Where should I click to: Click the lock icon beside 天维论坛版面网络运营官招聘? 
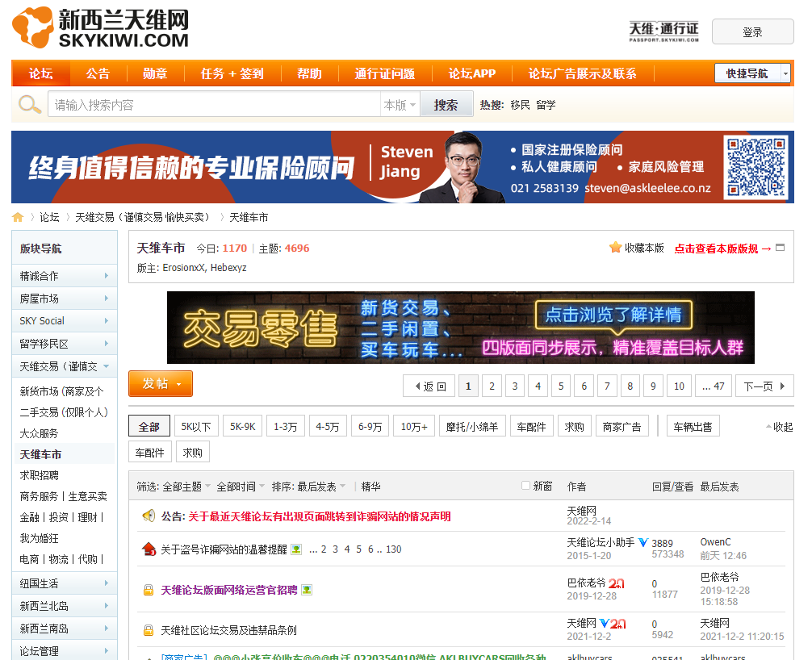(x=149, y=590)
